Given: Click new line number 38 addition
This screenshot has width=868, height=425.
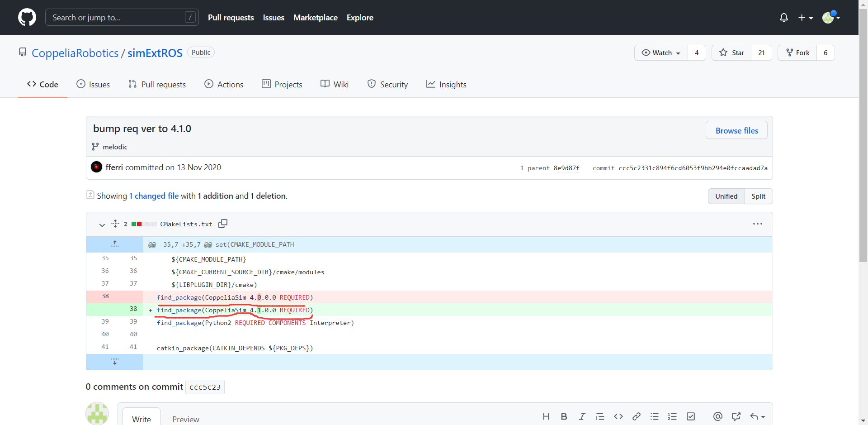Looking at the screenshot, I should click(x=133, y=309).
